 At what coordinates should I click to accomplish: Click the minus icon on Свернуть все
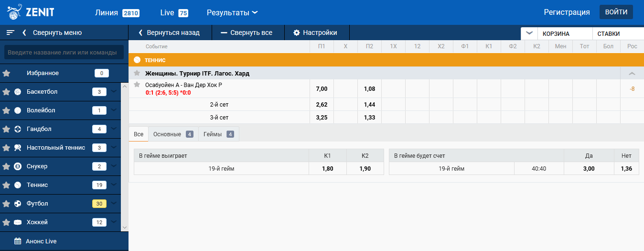(x=224, y=33)
